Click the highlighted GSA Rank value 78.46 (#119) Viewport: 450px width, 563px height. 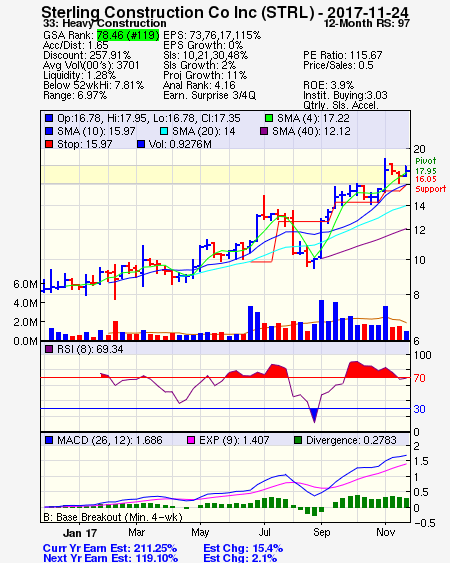click(x=128, y=35)
